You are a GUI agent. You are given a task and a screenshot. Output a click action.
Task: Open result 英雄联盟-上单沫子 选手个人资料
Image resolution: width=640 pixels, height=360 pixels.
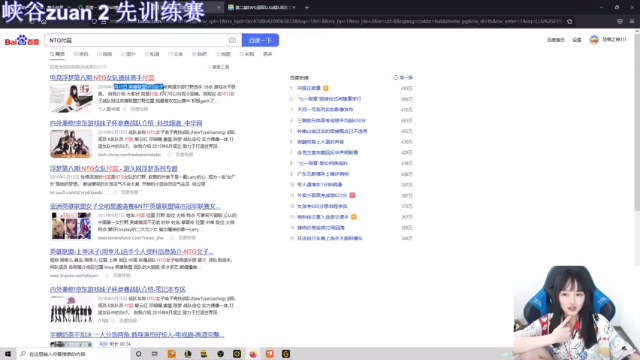131,252
